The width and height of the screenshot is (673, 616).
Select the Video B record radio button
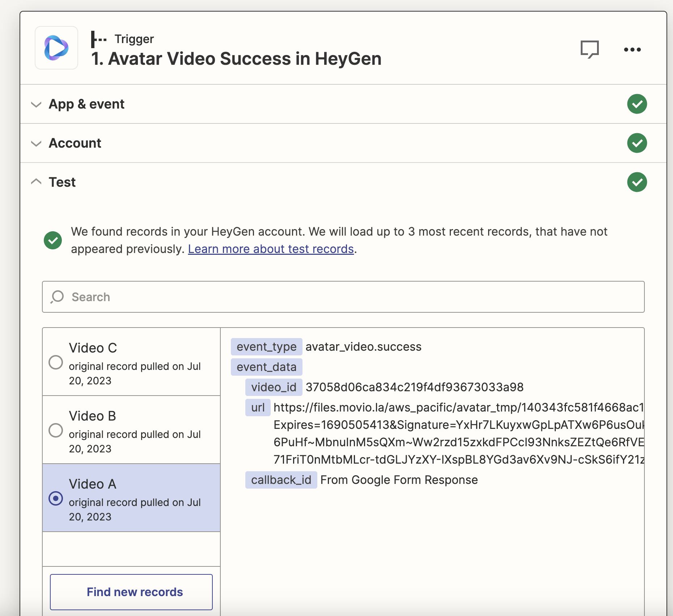tap(56, 430)
